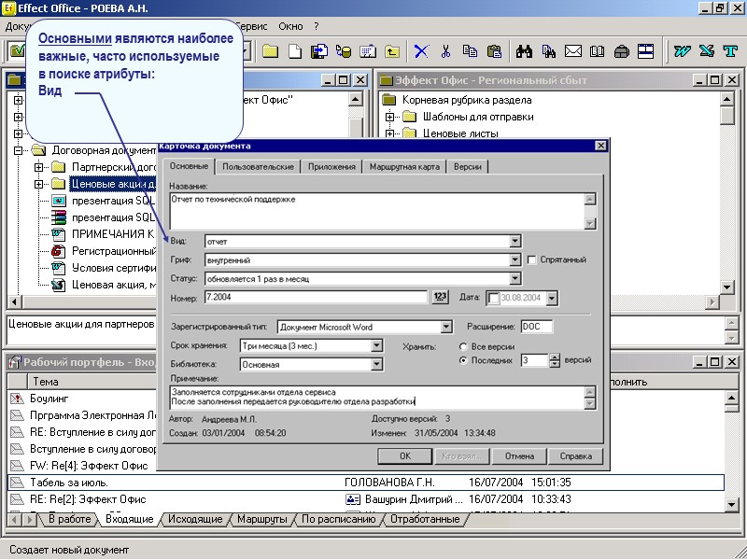Viewport: 747px width, 560px height.
Task: Click the red G icon beside Регистрационный
Action: (x=58, y=251)
